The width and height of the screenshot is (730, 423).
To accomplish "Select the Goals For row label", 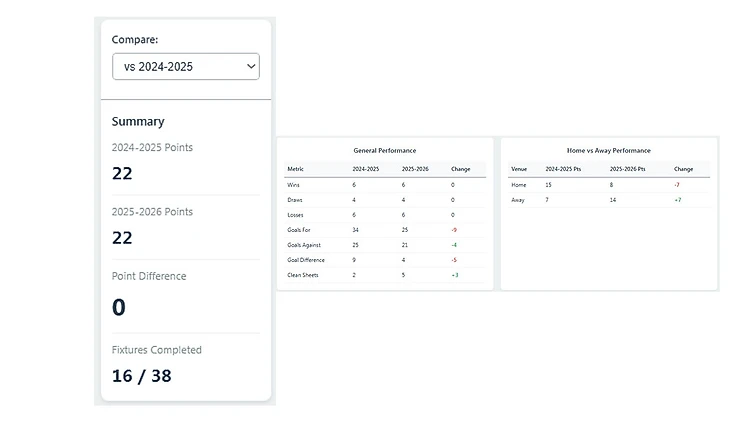I will (298, 230).
